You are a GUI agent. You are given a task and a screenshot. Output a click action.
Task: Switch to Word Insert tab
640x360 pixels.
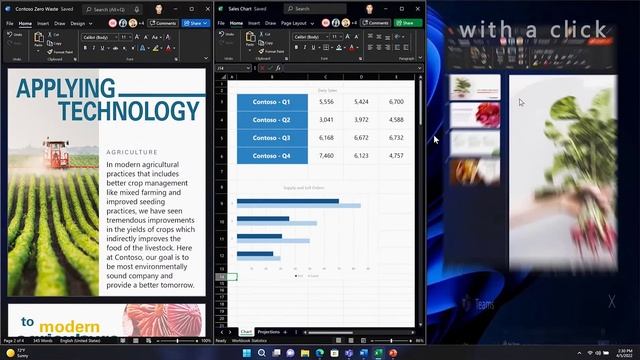pos(43,24)
